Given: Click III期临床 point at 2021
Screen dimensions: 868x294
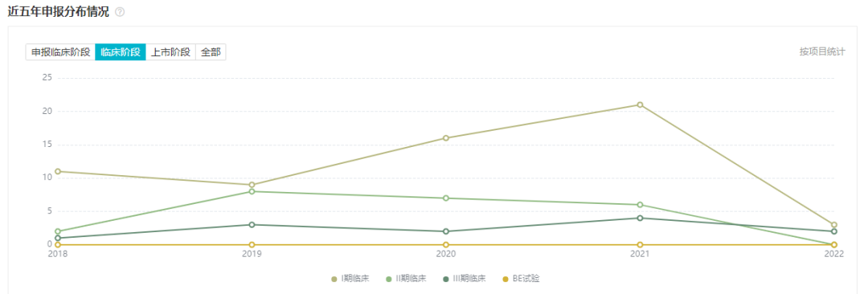Looking at the screenshot, I should [x=640, y=218].
